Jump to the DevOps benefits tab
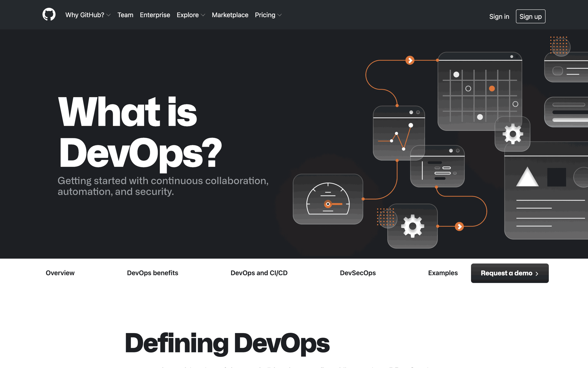Screen dimensions: 588x368 tap(153, 273)
